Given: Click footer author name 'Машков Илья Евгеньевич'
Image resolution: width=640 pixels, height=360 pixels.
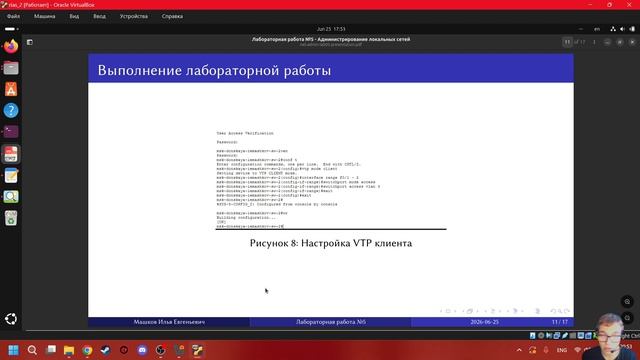Looking at the screenshot, I should [169, 322].
